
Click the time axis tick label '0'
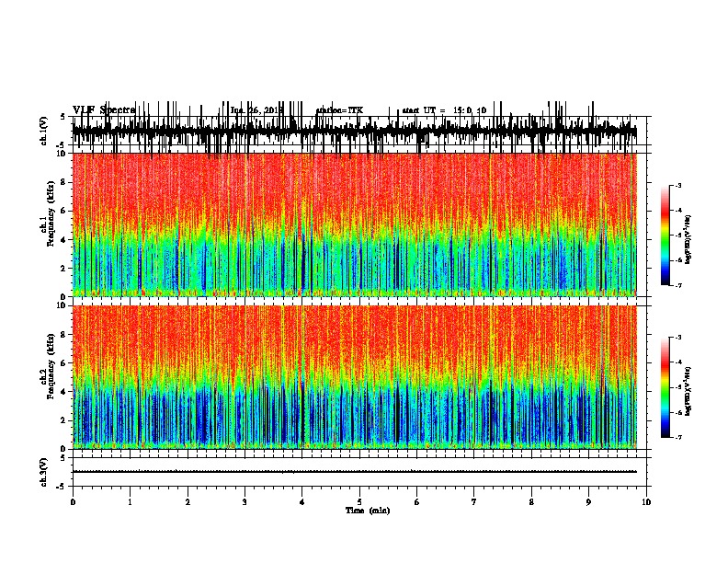pyautogui.click(x=73, y=502)
